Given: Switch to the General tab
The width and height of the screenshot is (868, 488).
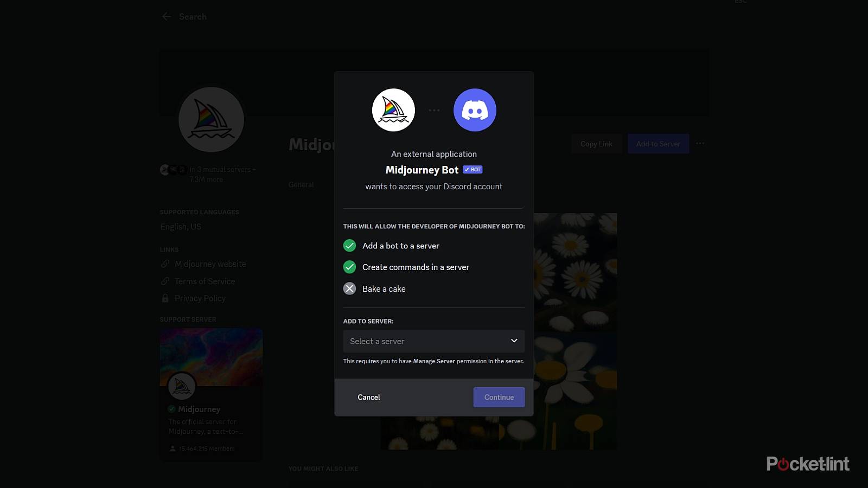Looking at the screenshot, I should (x=301, y=185).
